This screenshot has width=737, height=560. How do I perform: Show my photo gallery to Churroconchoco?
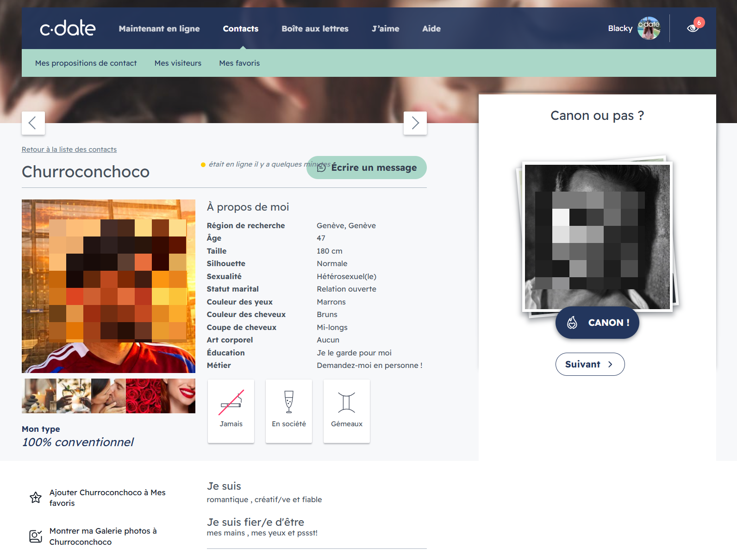pyautogui.click(x=103, y=536)
